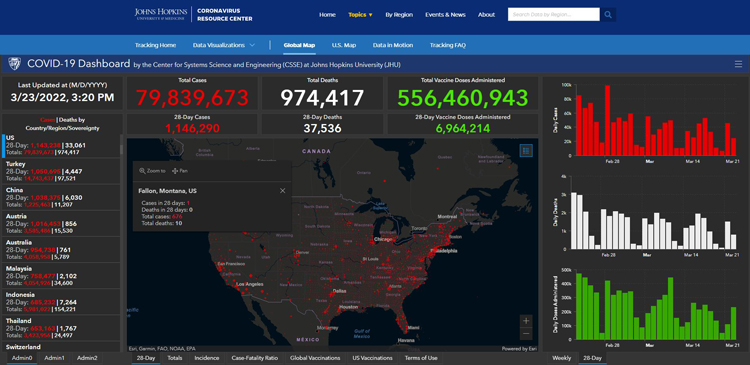Viewport: 750px width, 365px height.
Task: Click the Powered by Esri attribution
Action: (519, 349)
